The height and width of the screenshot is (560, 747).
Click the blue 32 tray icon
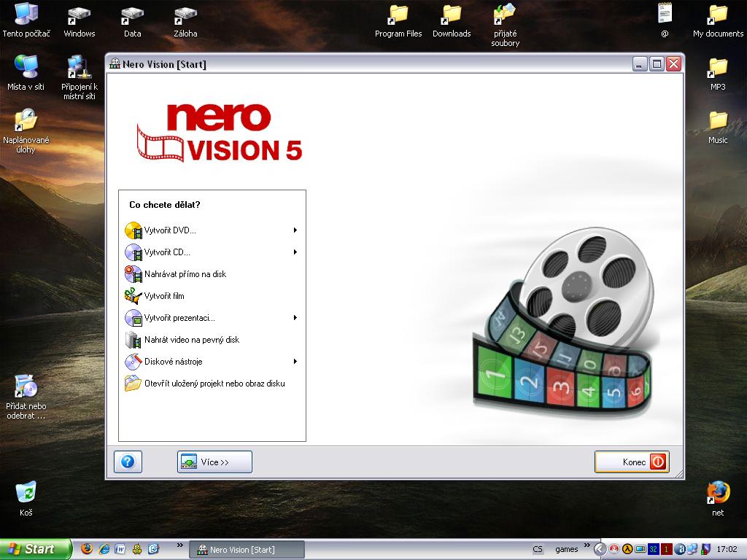point(653,550)
